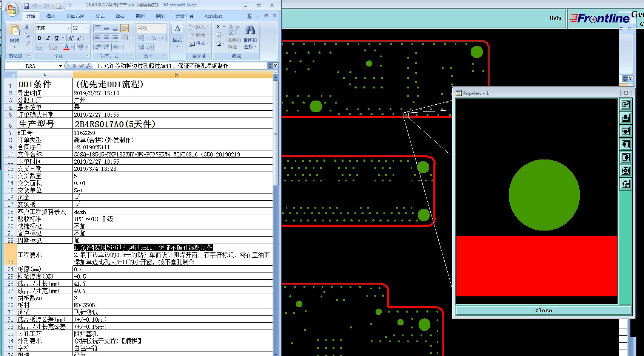Copy selection using the clipboard copy icon
Screen dimensions: 644x356
(x=26, y=35)
